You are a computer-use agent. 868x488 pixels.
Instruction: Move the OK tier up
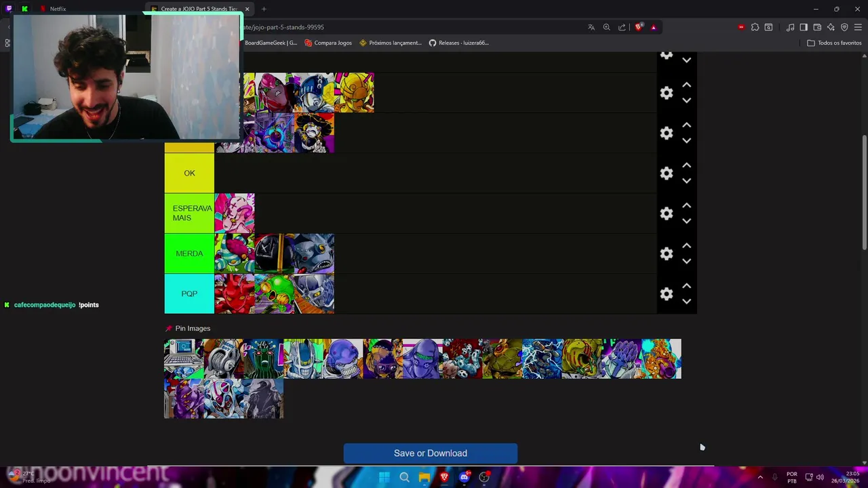click(686, 165)
